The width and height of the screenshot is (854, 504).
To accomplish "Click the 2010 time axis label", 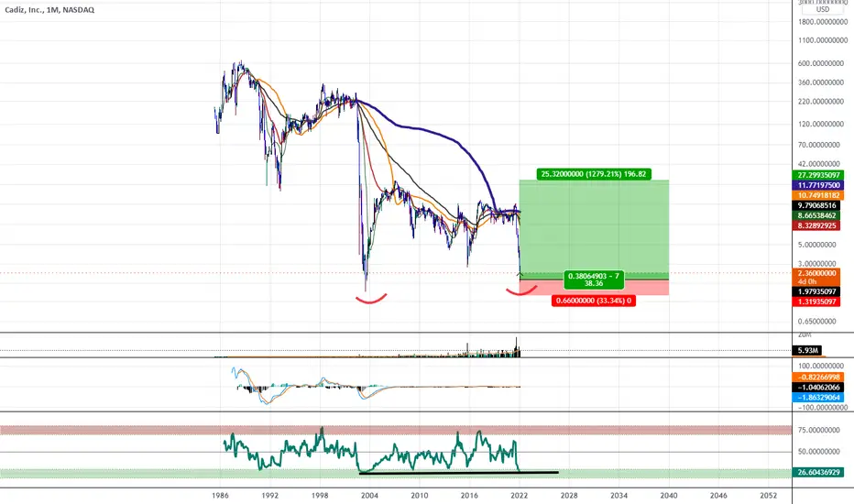I will pos(420,496).
